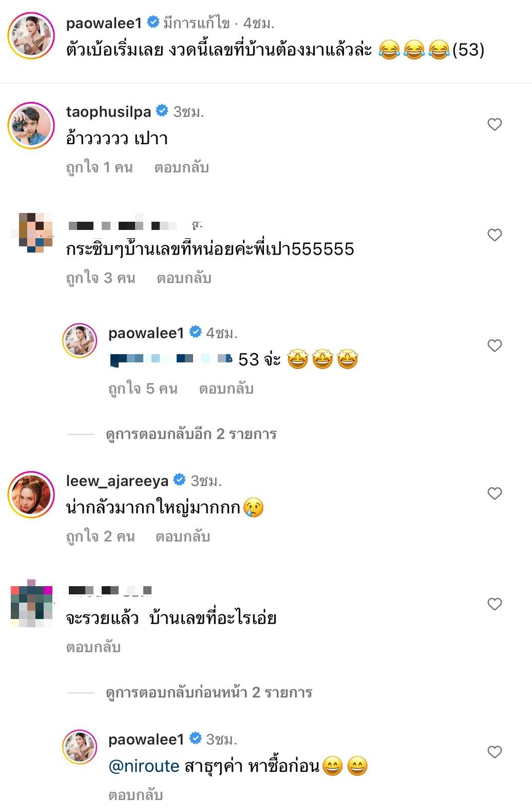Click the @niroute mention link
The width and height of the screenshot is (532, 812).
[144, 767]
